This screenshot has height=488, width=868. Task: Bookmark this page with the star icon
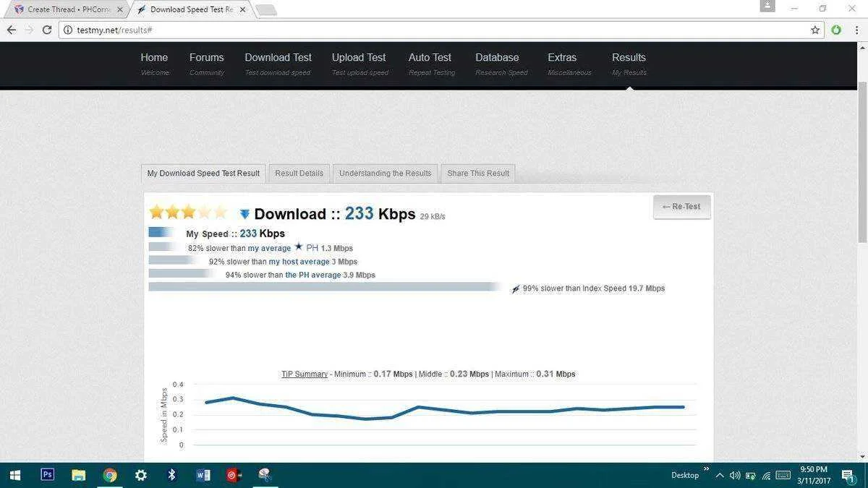pyautogui.click(x=815, y=30)
